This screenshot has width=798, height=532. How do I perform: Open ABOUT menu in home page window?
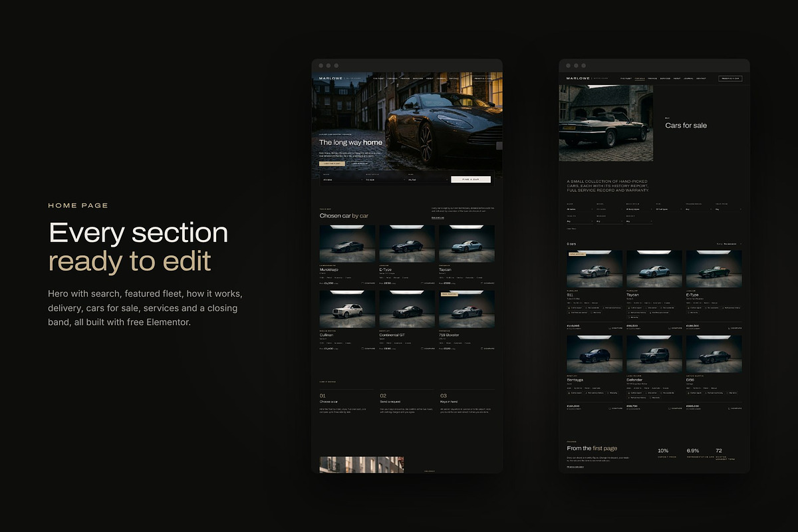coord(429,78)
